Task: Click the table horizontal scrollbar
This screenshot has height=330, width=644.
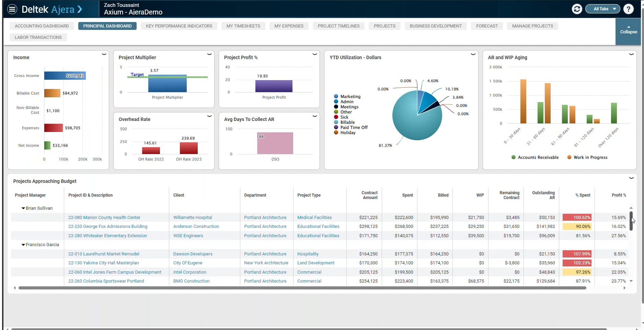Action: click(x=302, y=288)
